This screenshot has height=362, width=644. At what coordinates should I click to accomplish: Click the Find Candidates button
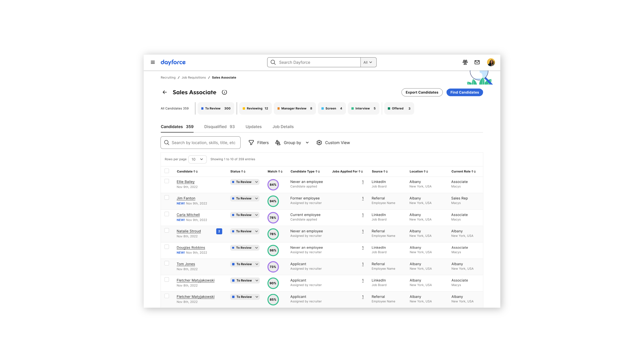(x=465, y=92)
